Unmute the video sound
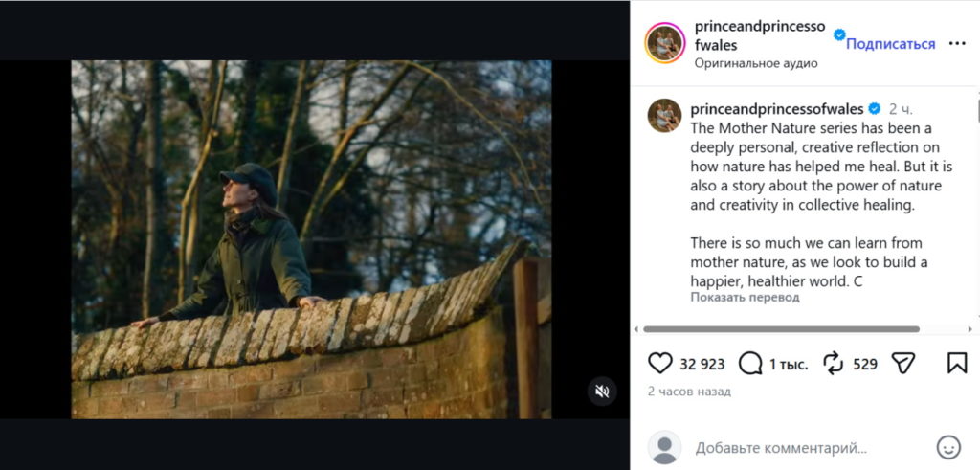This screenshot has width=980, height=470. (x=602, y=391)
